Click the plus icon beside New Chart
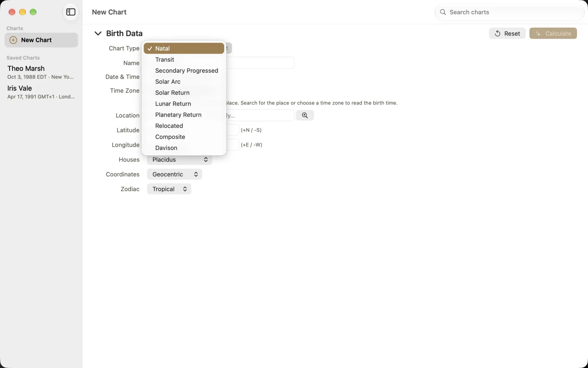Viewport: 588px width, 368px height. coord(13,40)
